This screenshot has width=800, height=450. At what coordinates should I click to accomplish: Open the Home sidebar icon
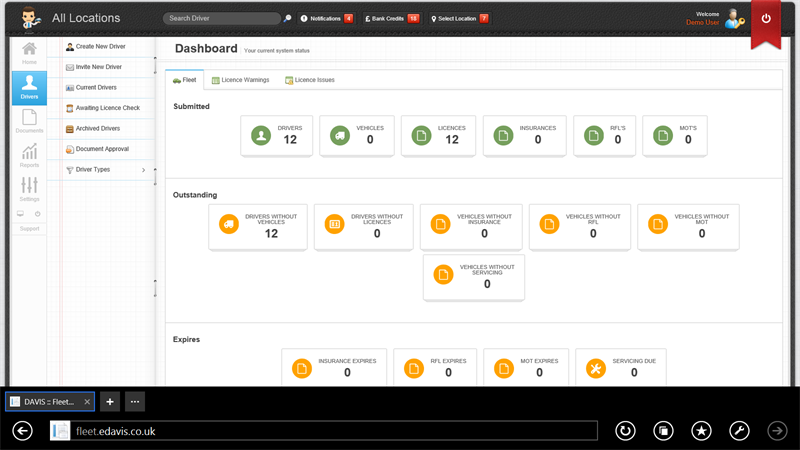[29, 54]
